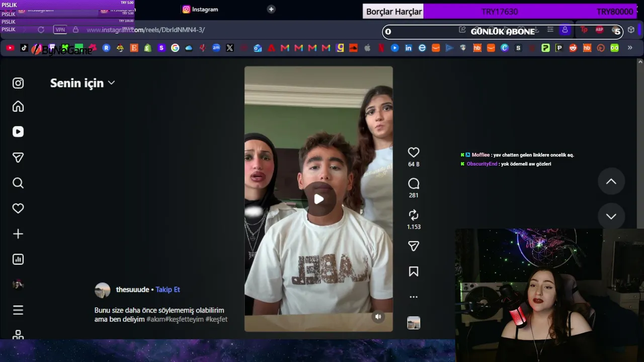Click the "1.153" repost count
Viewport: 644px width, 362px height.
click(414, 227)
